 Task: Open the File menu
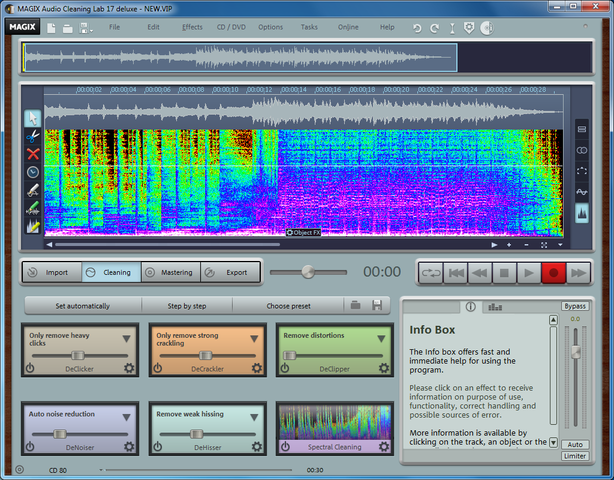pos(114,27)
